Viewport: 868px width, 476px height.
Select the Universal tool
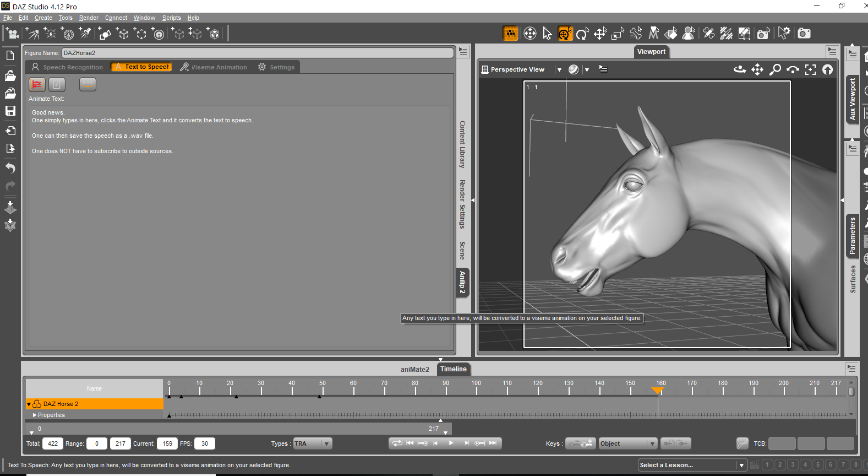point(565,34)
